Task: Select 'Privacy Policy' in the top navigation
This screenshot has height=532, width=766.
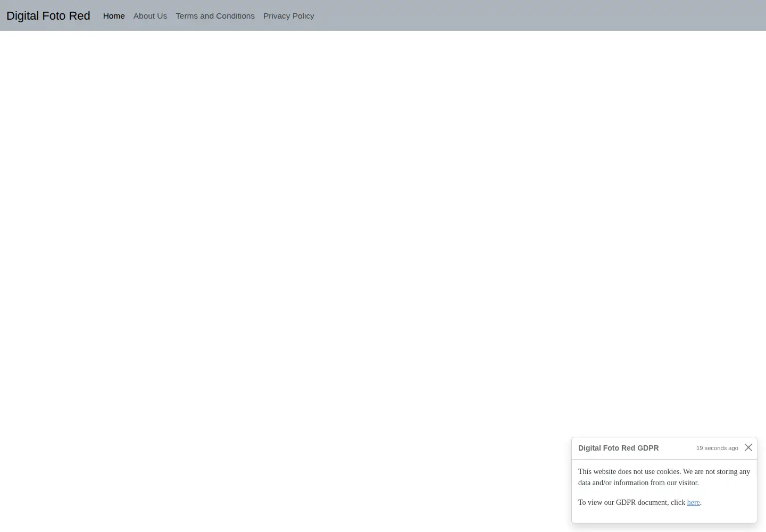Action: [288, 16]
